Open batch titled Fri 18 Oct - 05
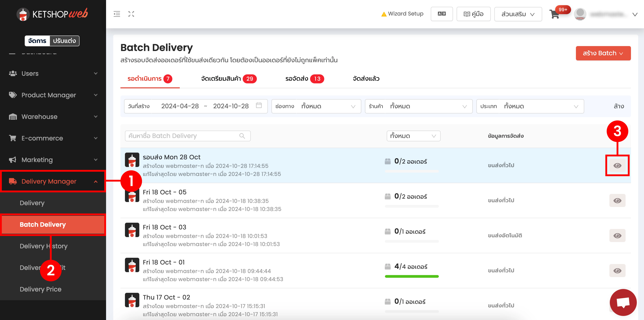 click(164, 192)
